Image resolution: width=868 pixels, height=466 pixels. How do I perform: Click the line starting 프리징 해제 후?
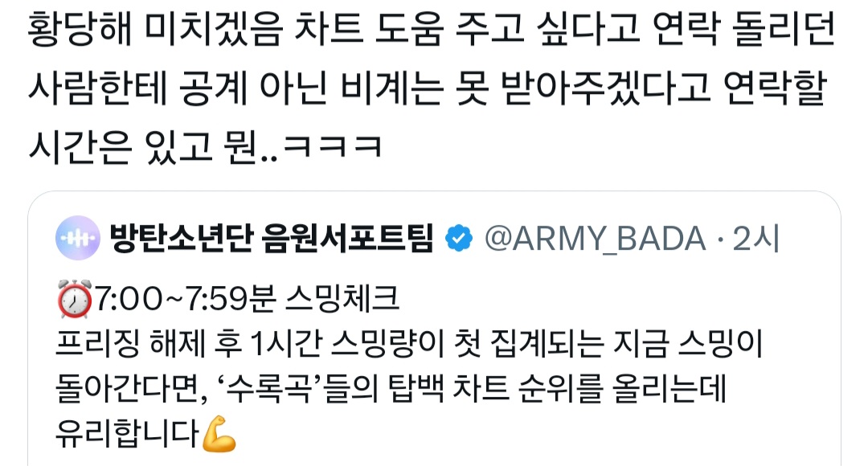[409, 344]
